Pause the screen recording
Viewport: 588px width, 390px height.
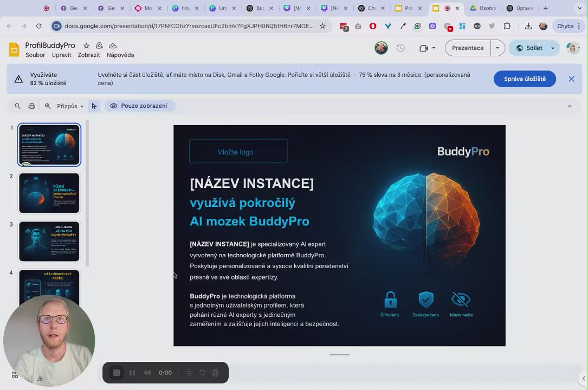[x=132, y=372]
